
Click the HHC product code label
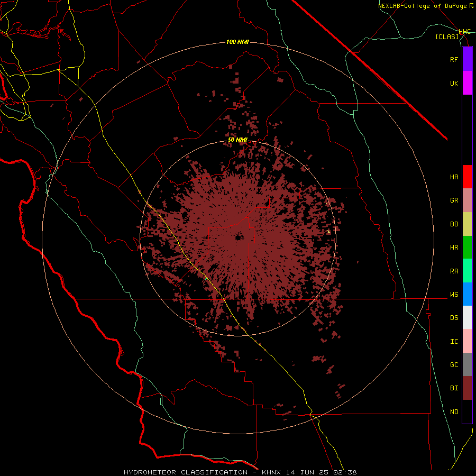465,32
